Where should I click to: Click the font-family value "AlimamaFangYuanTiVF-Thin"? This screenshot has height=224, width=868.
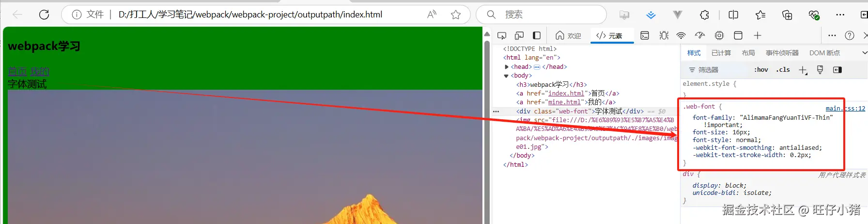[786, 117]
